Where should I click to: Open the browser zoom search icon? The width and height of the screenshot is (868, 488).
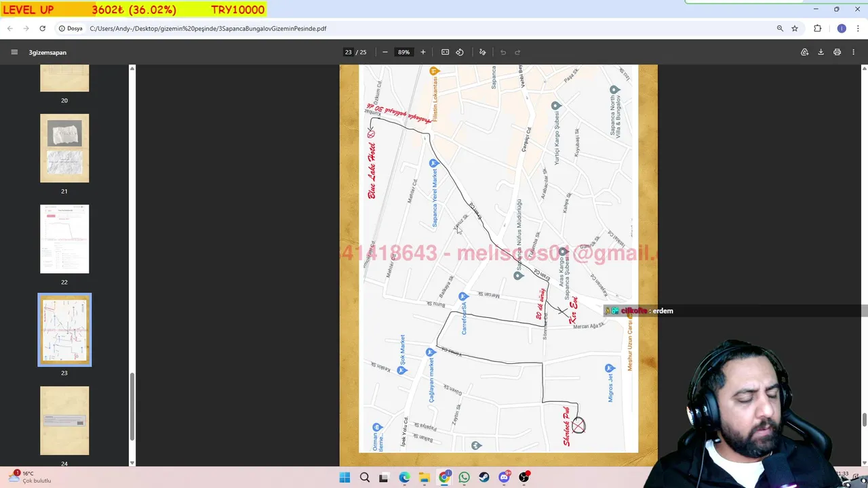(x=780, y=28)
